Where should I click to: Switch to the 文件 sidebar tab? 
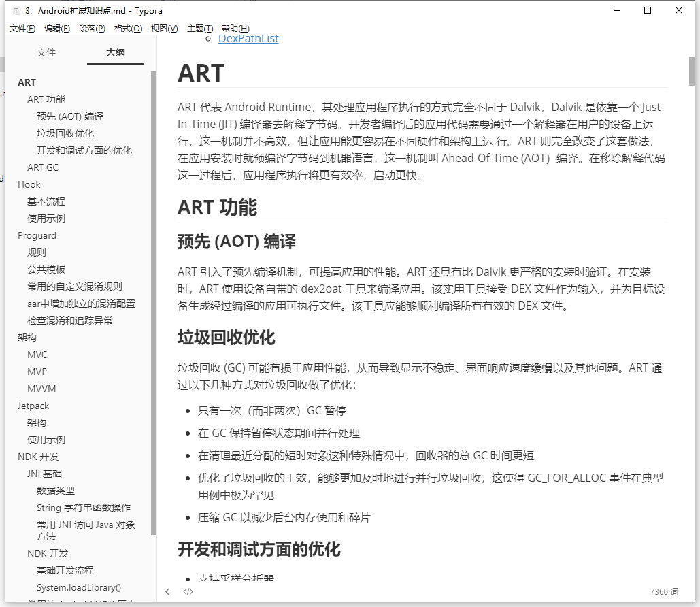click(x=46, y=52)
